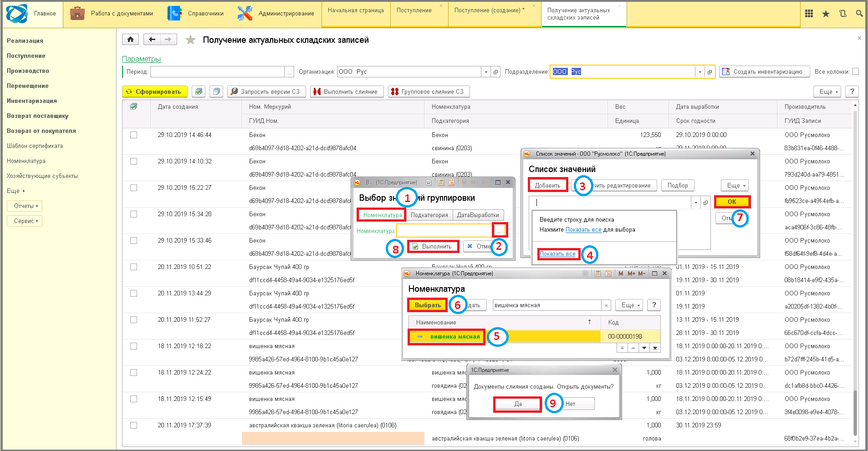Click the Сформировать button

point(154,91)
